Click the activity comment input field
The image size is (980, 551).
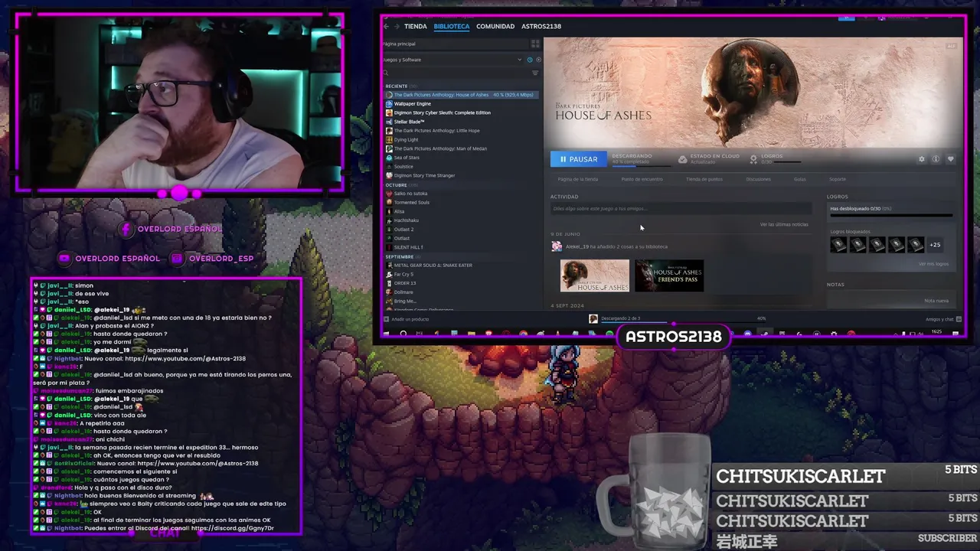point(681,208)
